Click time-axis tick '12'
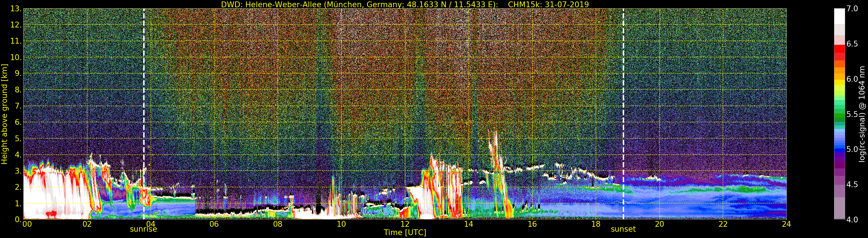This screenshot has width=868, height=238. (405, 224)
